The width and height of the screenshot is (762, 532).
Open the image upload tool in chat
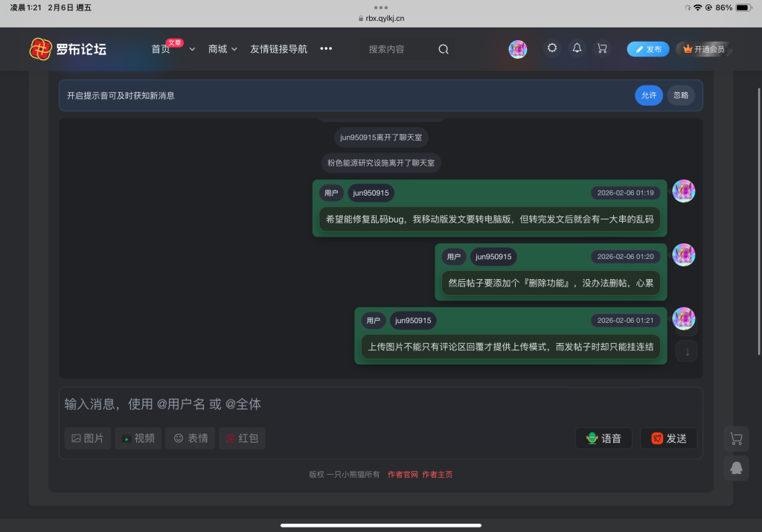tap(87, 438)
